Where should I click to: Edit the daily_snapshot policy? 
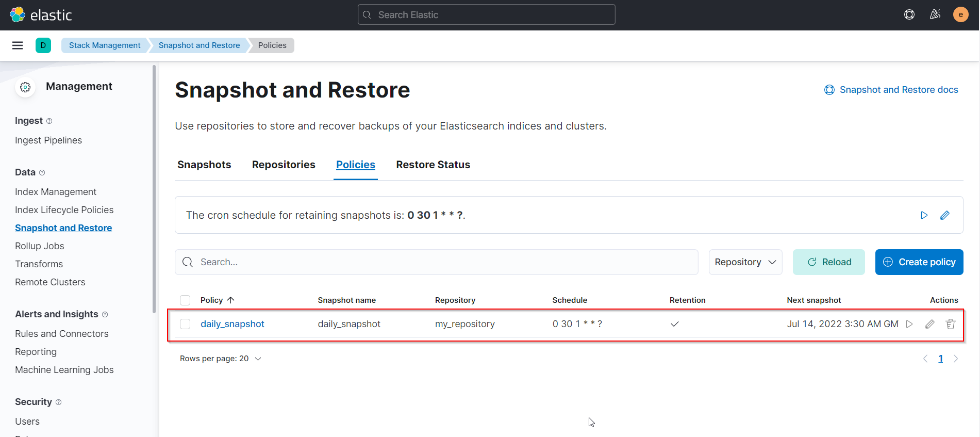point(930,324)
